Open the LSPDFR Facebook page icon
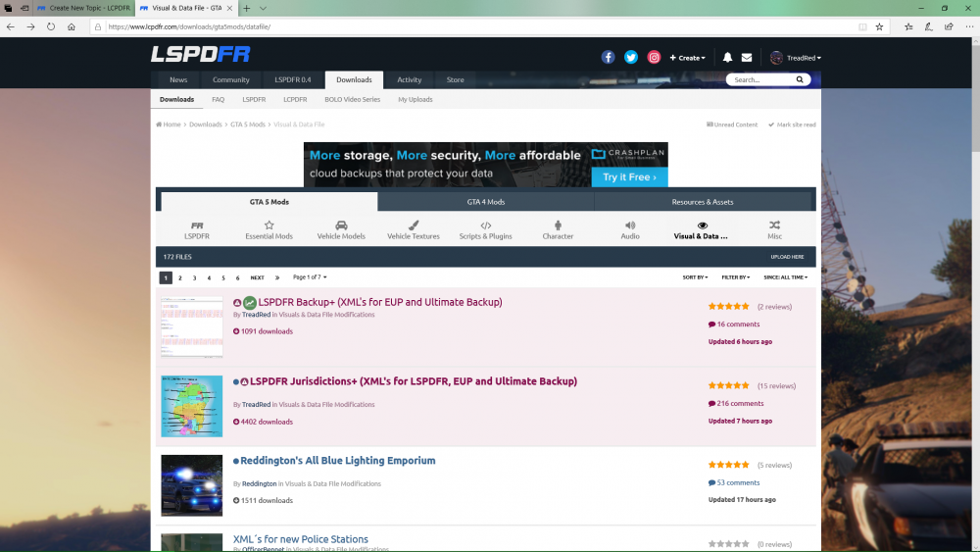 (608, 58)
